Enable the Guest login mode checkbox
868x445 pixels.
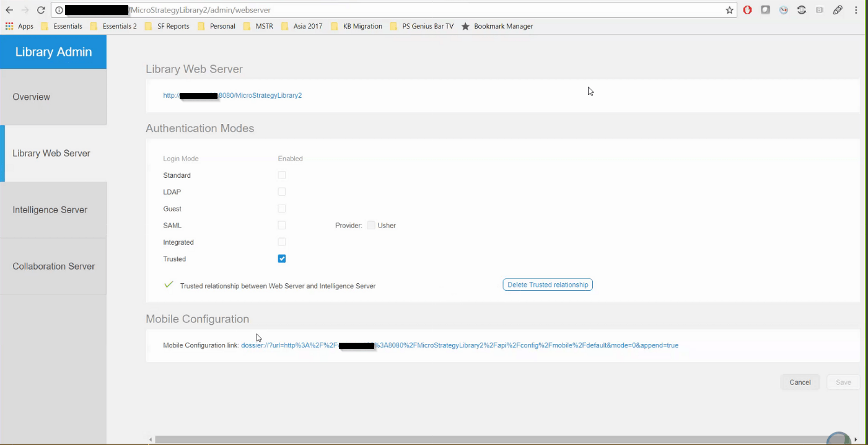click(282, 209)
